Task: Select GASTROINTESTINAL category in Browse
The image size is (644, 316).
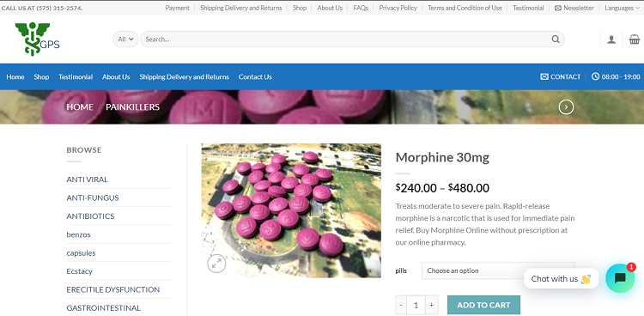Action: pyautogui.click(x=104, y=307)
